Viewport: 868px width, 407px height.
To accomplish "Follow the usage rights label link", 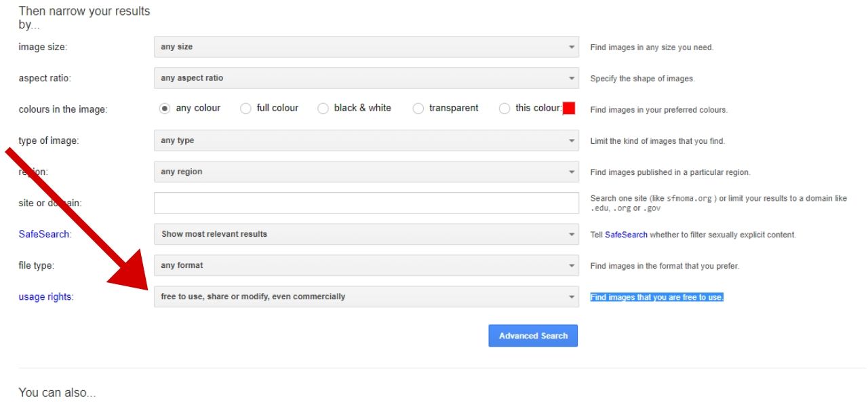I will point(45,296).
